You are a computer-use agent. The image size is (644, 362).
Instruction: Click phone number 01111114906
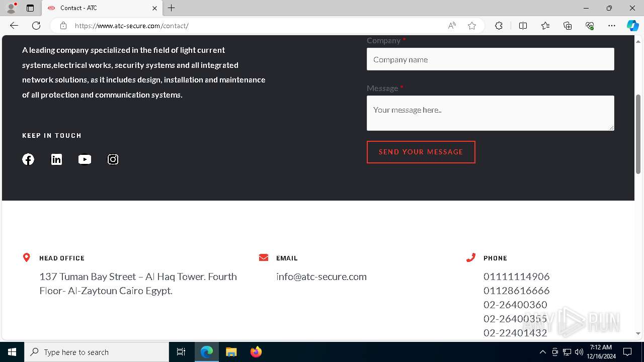click(517, 277)
